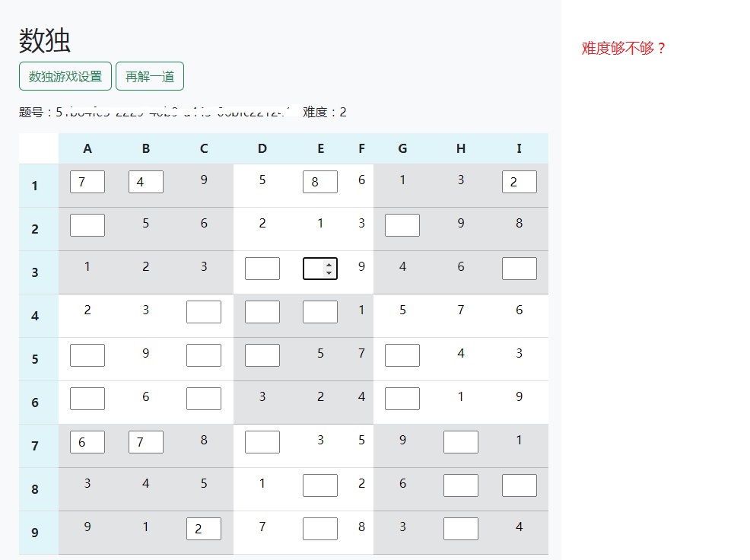This screenshot has width=750, height=560.
Task: Focus the empty cell E4
Action: pyautogui.click(x=320, y=312)
